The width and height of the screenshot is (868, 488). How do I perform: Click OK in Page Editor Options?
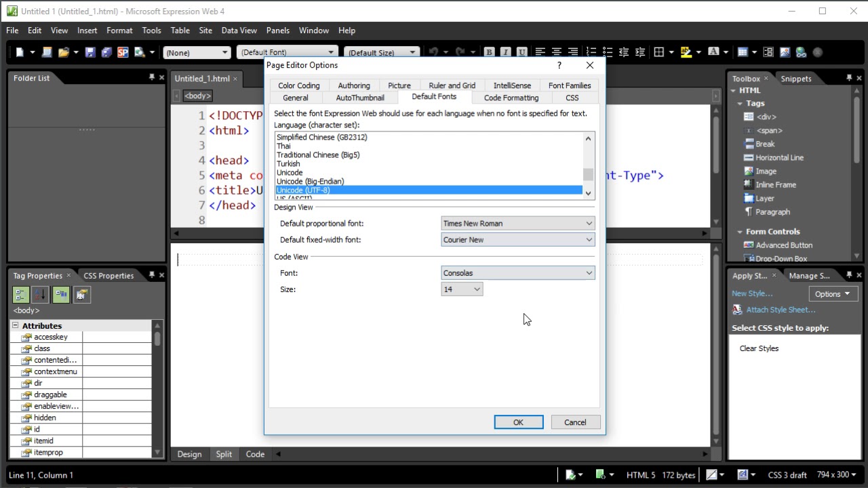pos(519,422)
